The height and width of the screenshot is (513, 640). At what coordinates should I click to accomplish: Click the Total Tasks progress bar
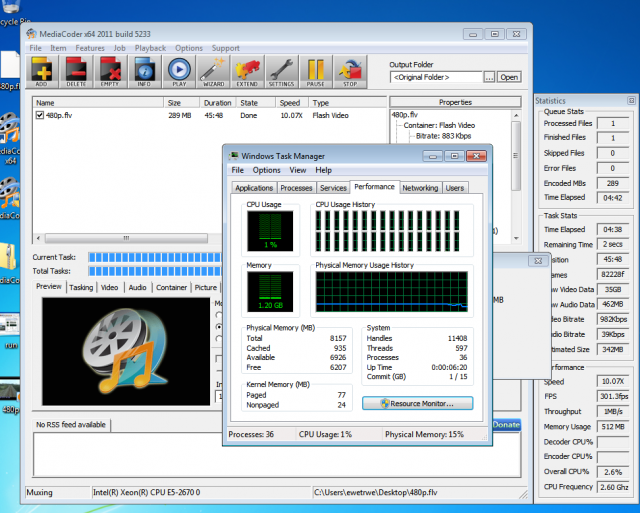[155, 271]
